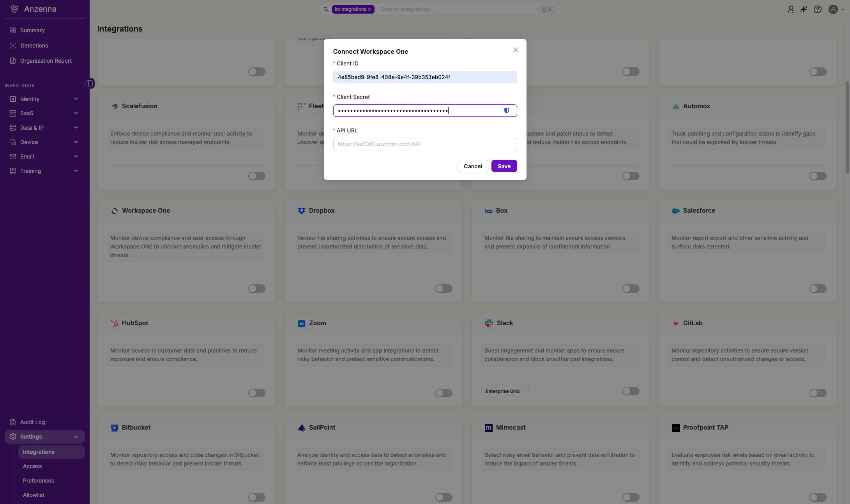Open the help question mark icon

click(817, 9)
